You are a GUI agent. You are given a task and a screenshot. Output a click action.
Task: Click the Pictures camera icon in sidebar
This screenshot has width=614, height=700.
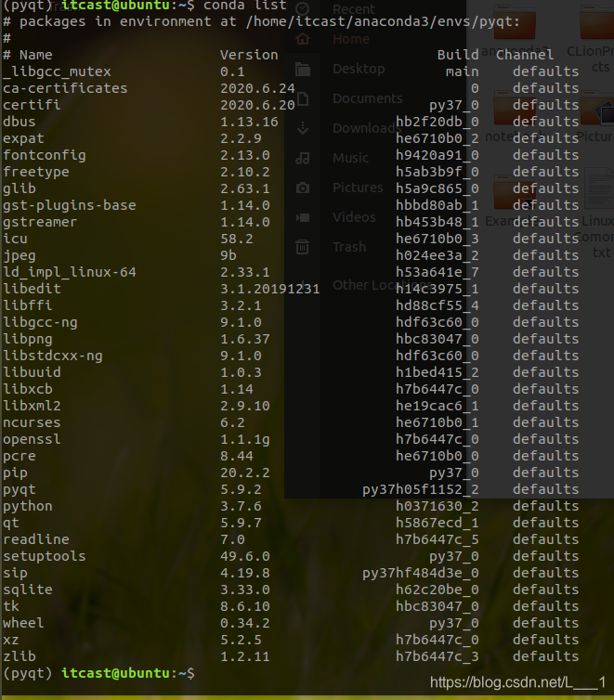tap(303, 188)
